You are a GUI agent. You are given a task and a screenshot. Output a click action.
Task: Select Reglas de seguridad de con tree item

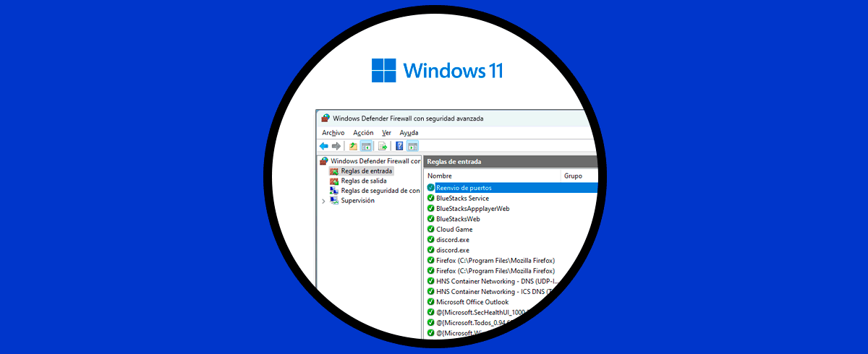(375, 191)
